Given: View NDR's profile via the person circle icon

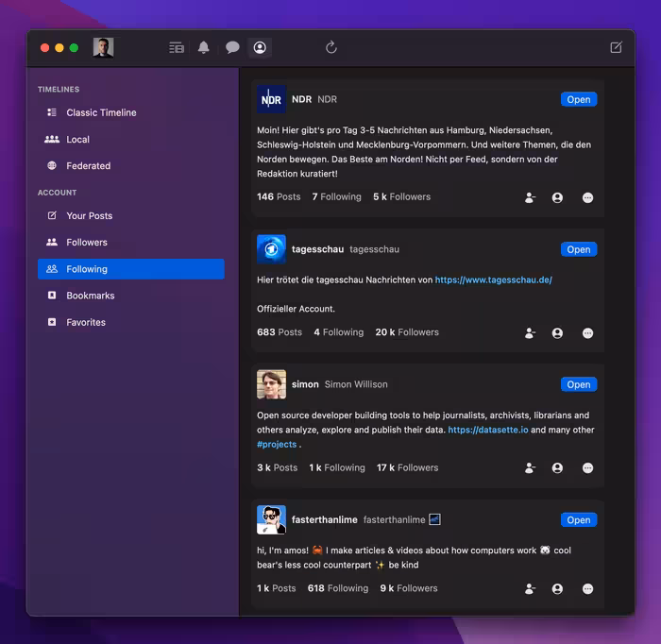Looking at the screenshot, I should [x=557, y=197].
